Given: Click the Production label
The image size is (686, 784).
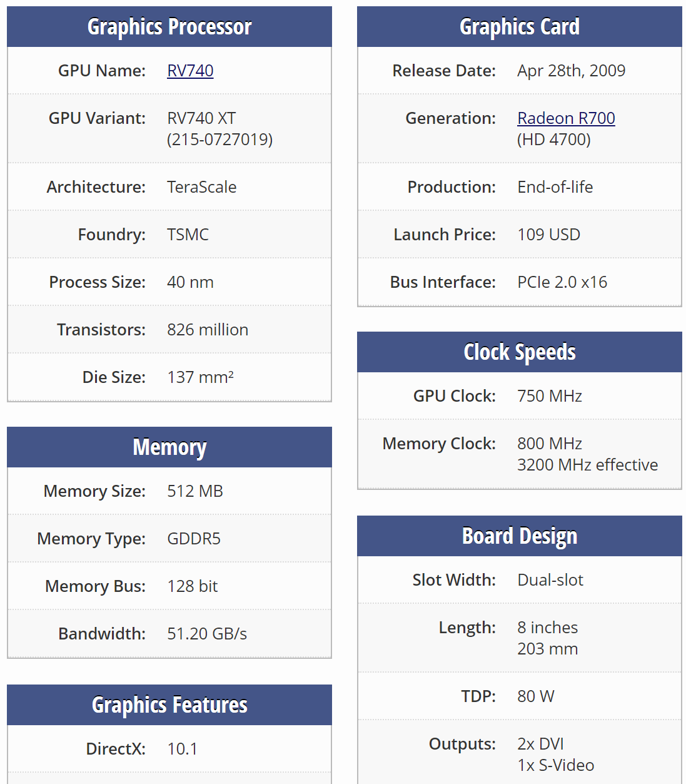Looking at the screenshot, I should point(451,187).
